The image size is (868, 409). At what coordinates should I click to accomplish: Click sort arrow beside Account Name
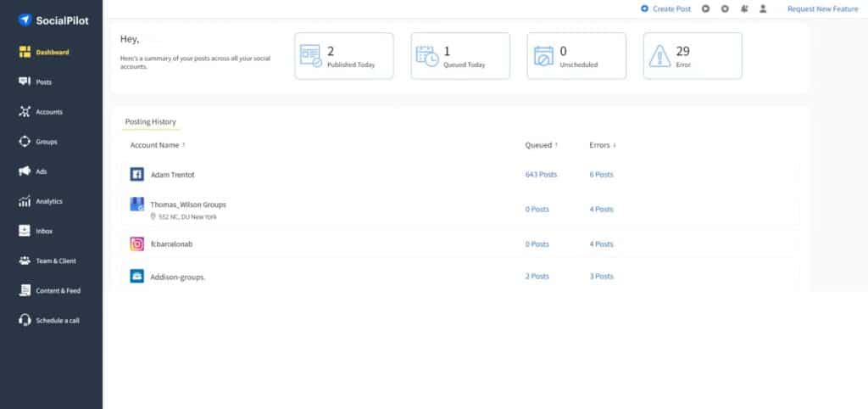184,145
